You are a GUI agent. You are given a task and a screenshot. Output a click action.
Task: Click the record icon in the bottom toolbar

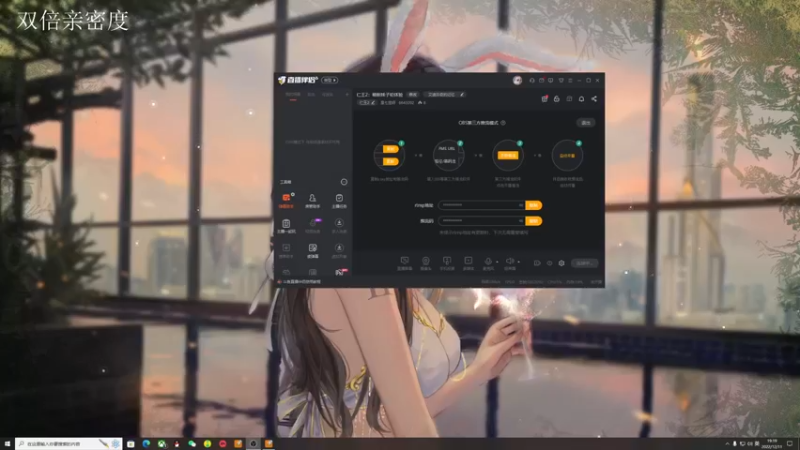tap(537, 263)
